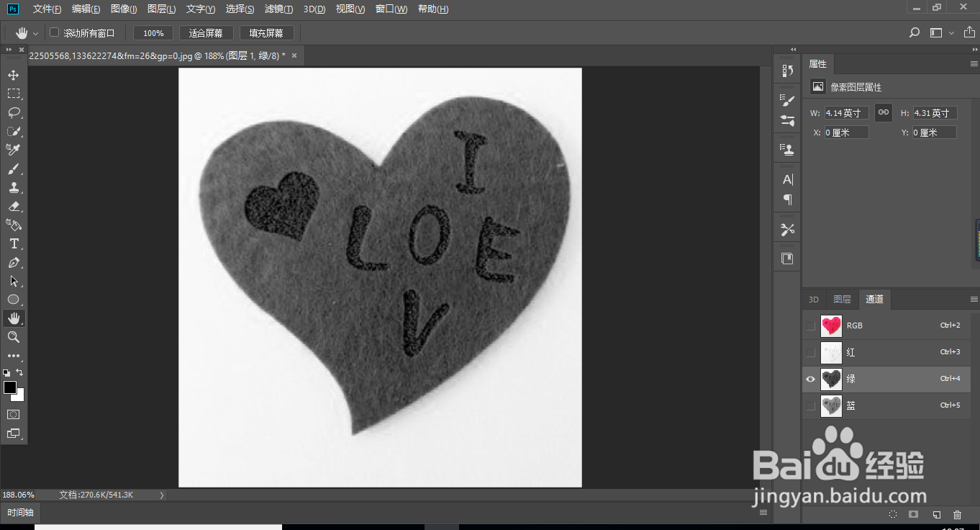Viewport: 980px width, 530px height.
Task: Toggle Quick Mask mode
Action: coord(14,415)
